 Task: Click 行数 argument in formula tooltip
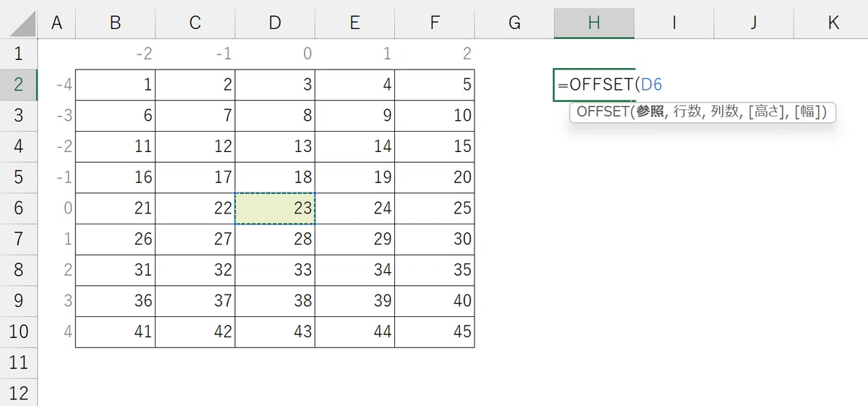pos(686,112)
